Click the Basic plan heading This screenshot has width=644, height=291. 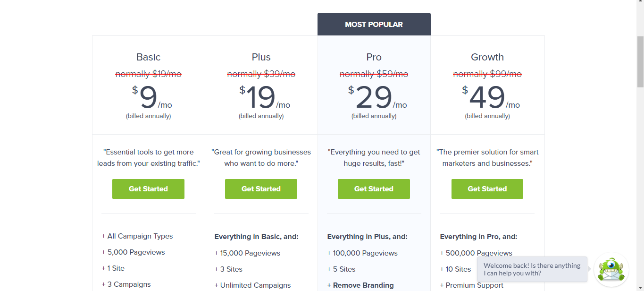[x=148, y=57]
